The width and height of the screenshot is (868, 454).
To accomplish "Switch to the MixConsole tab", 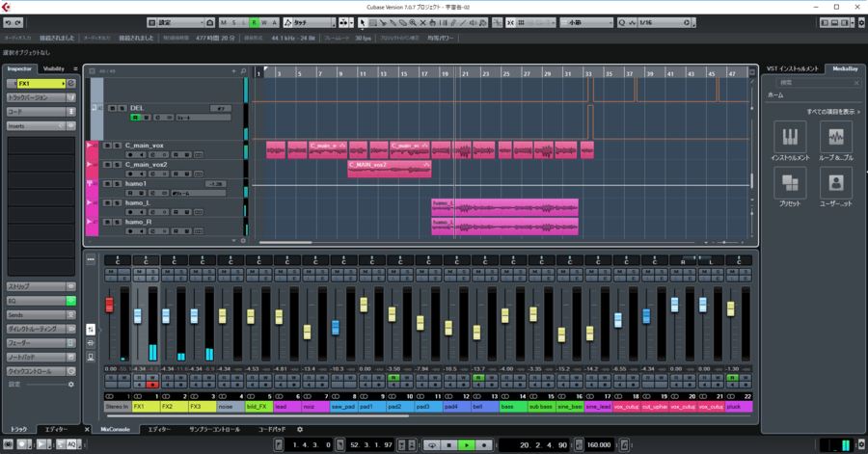I will pyautogui.click(x=115, y=429).
